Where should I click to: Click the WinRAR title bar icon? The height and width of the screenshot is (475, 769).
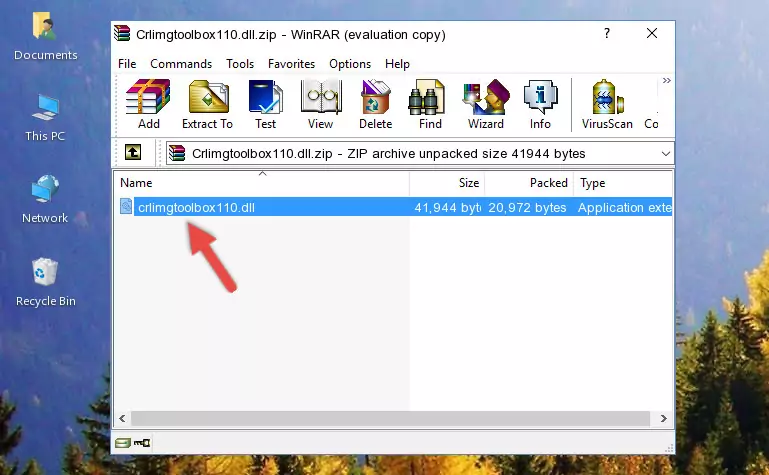coord(122,34)
